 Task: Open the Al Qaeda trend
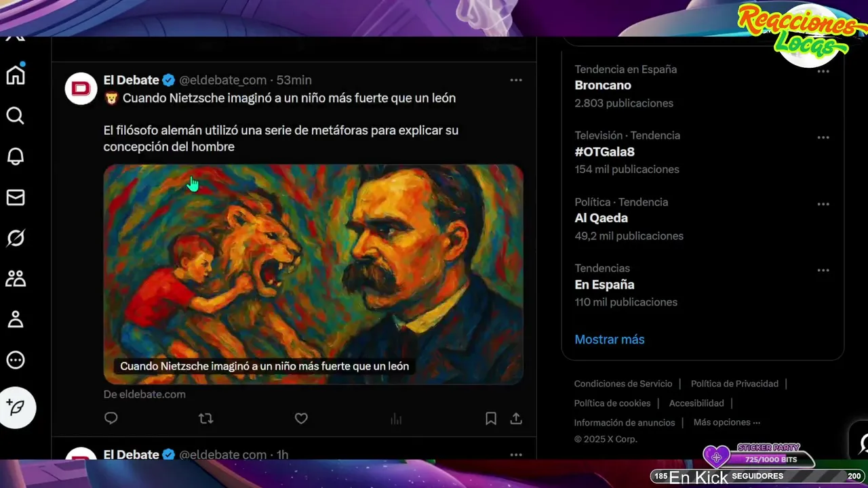tap(601, 218)
